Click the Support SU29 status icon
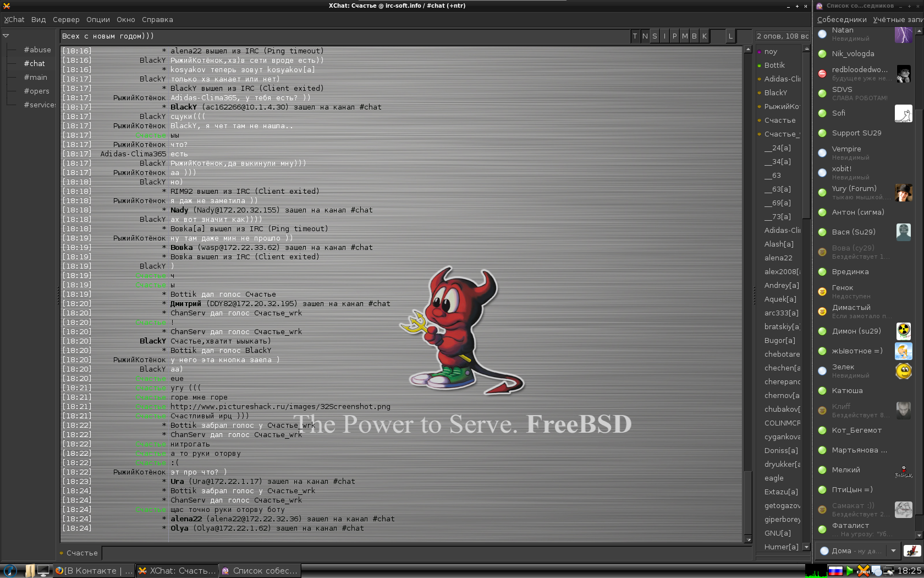 click(822, 133)
